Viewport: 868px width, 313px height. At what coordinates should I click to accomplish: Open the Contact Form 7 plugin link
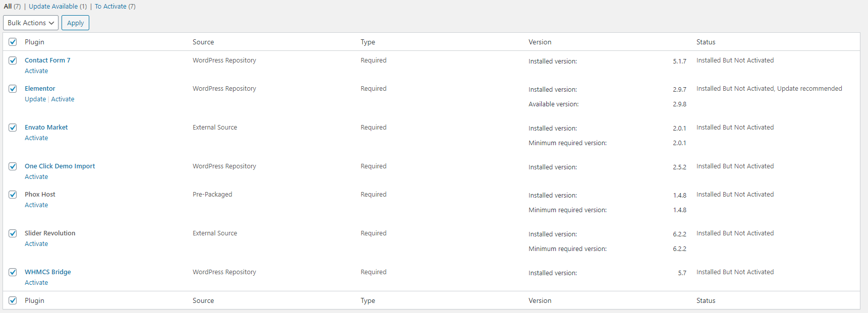[47, 60]
